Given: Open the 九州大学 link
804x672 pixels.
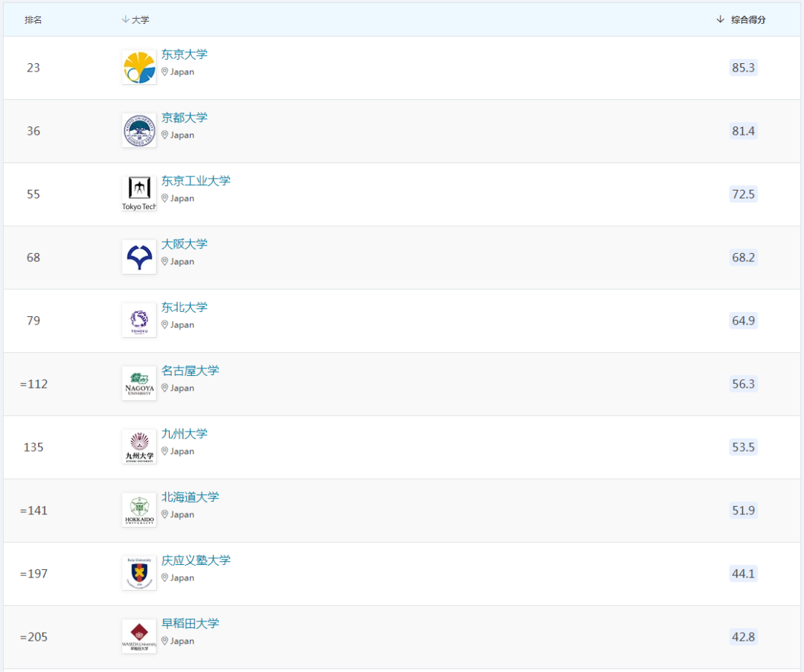Looking at the screenshot, I should [x=185, y=434].
